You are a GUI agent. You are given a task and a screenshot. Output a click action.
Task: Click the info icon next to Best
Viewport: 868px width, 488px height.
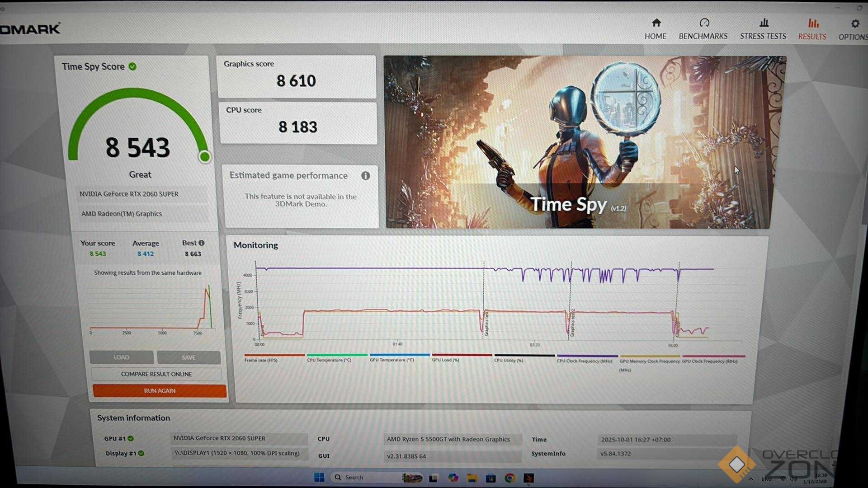click(202, 243)
